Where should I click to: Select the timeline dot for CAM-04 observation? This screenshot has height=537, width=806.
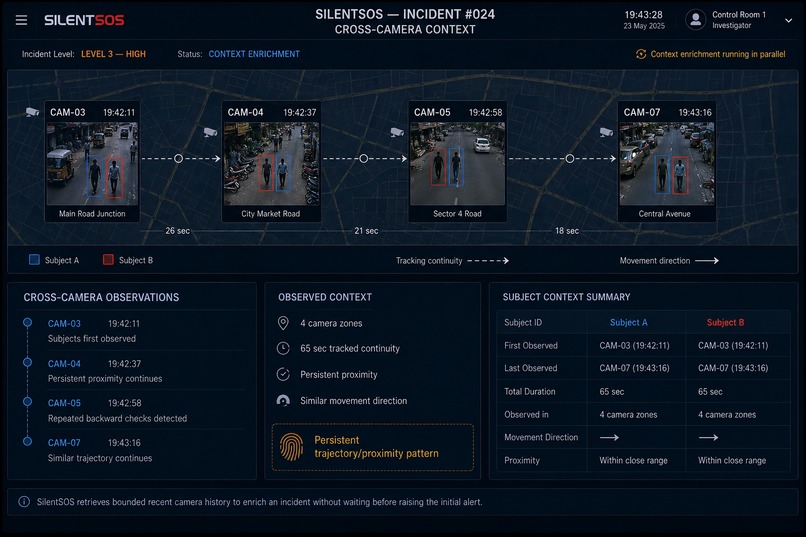27,362
